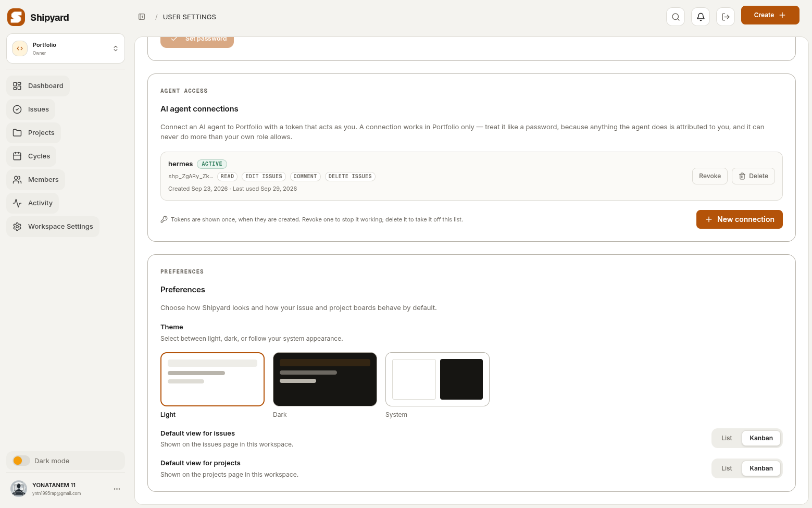Click the Set password button

197,42
